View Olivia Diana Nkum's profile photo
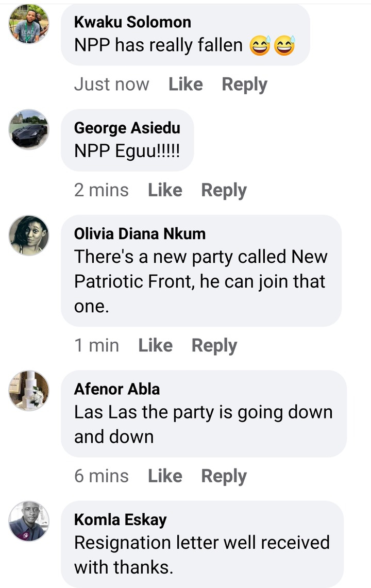Image resolution: width=371 pixels, height=588 pixels. [x=29, y=236]
